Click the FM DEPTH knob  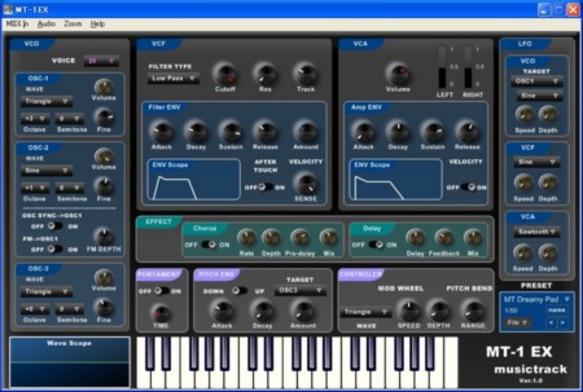(104, 237)
